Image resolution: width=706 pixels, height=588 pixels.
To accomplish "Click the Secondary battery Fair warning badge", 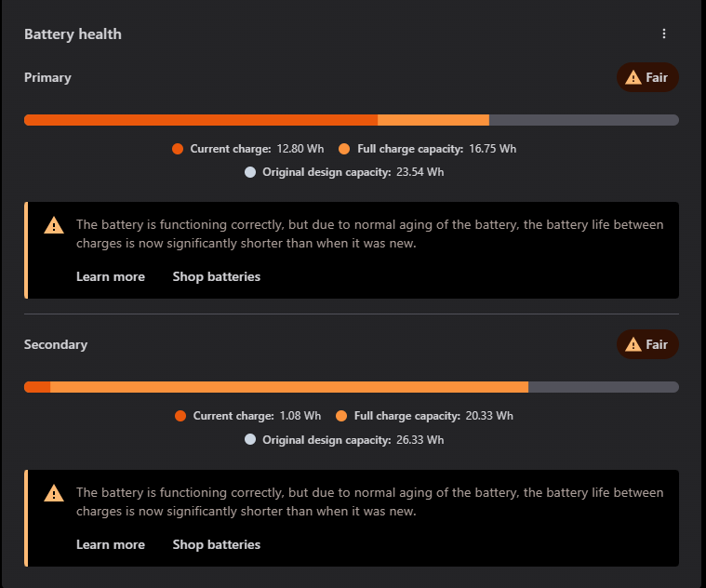I will point(647,344).
